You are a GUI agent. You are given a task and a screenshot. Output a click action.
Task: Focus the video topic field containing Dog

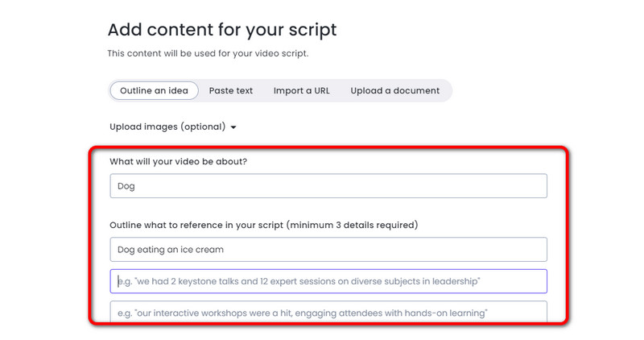tap(328, 186)
